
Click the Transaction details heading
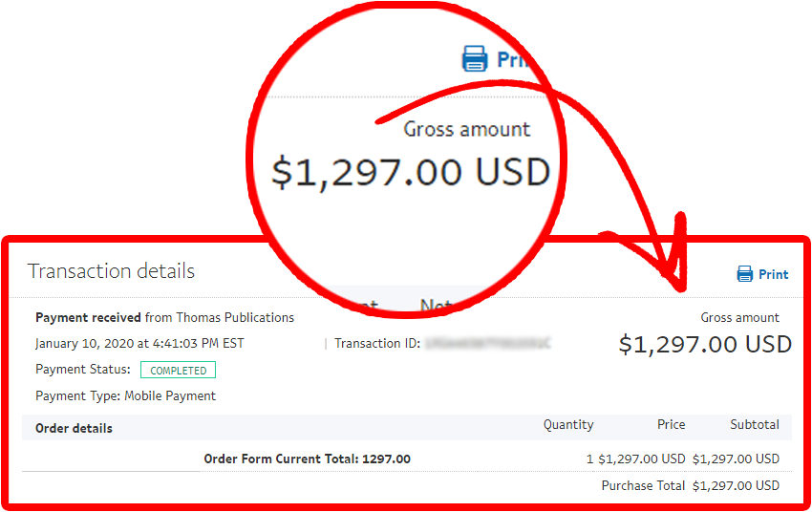tap(111, 270)
